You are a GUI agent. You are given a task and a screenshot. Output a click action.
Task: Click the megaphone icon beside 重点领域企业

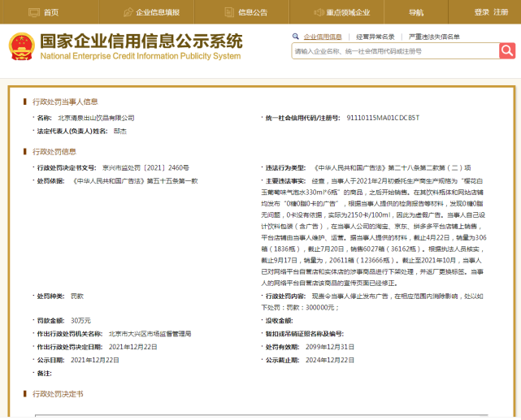click(x=319, y=13)
